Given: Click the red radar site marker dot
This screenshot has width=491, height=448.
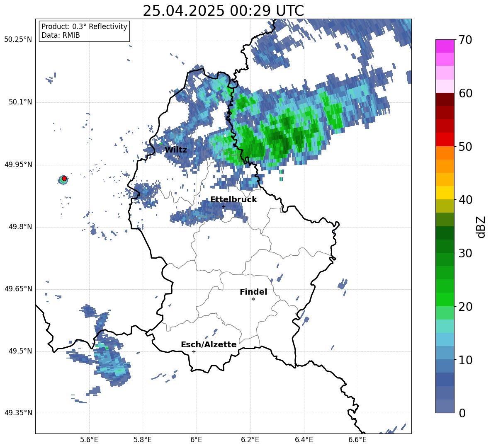Looking at the screenshot, I should (x=64, y=178).
